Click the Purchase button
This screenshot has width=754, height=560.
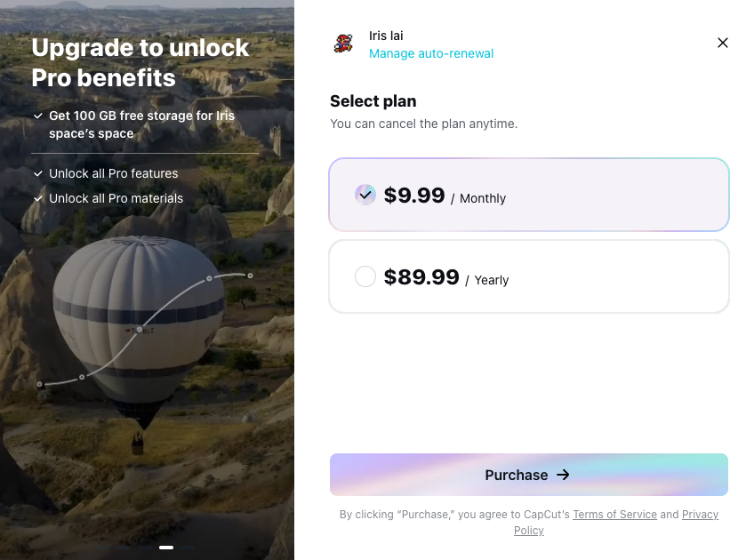tap(529, 475)
